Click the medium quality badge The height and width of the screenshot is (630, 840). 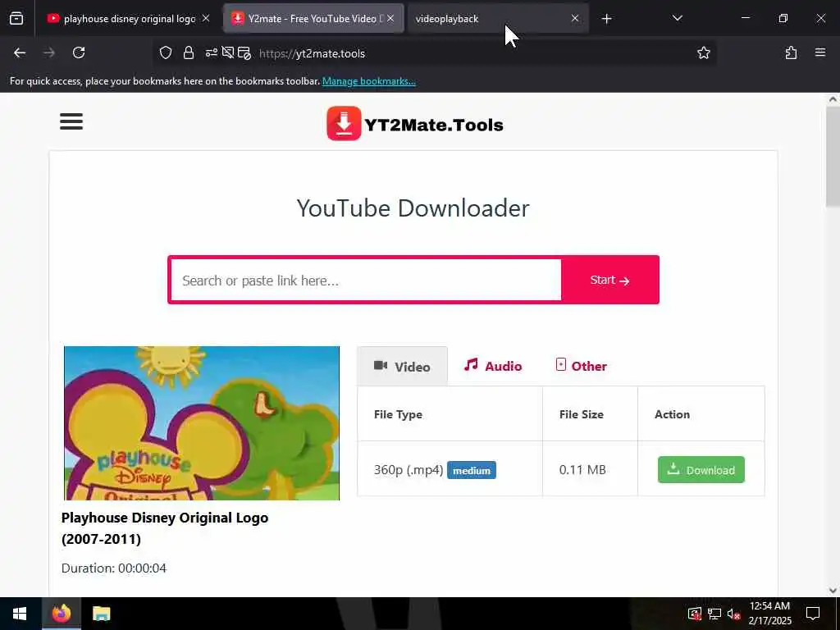[472, 470]
